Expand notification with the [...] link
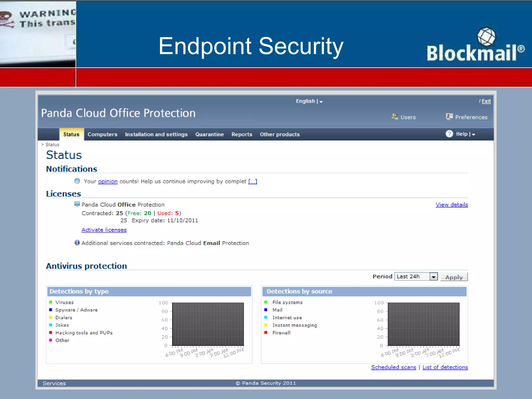The width and height of the screenshot is (532, 399). pyautogui.click(x=253, y=181)
